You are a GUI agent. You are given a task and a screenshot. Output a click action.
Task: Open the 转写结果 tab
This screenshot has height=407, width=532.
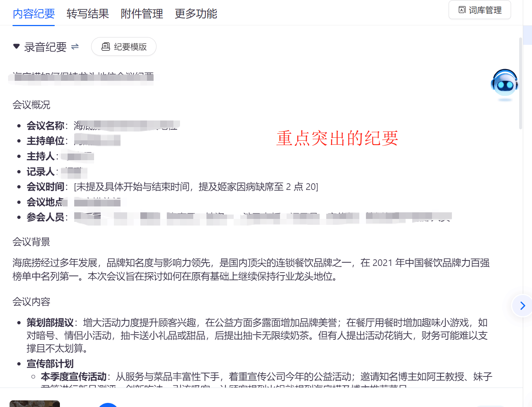pyautogui.click(x=88, y=14)
